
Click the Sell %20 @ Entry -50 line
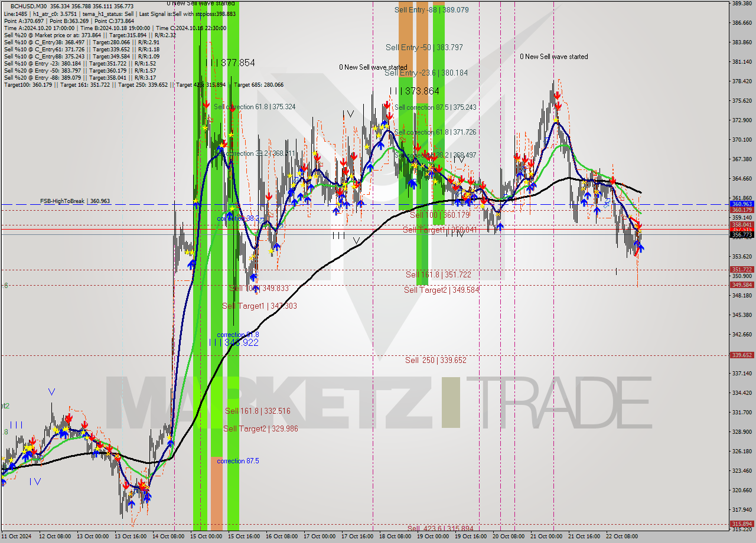coord(80,70)
